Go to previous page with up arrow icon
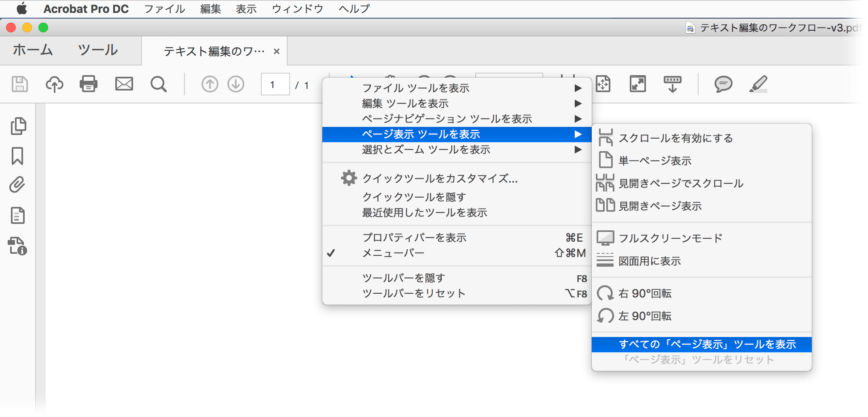The image size is (868, 417). point(210,84)
